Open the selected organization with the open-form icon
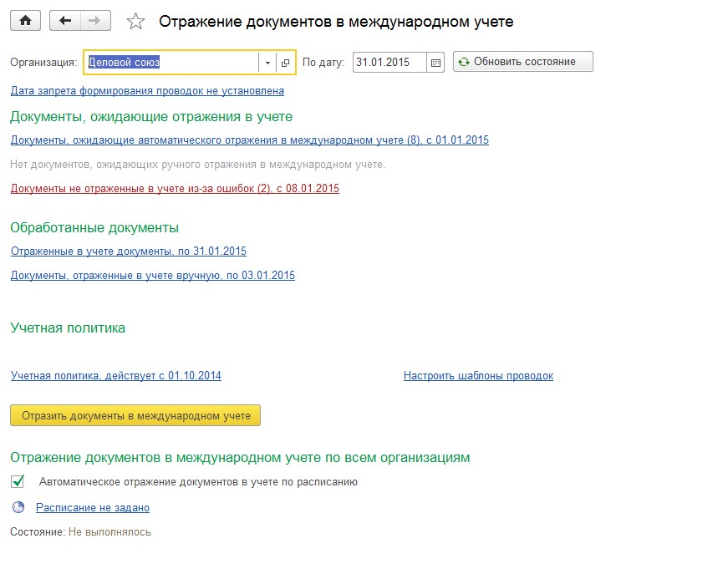 (285, 63)
